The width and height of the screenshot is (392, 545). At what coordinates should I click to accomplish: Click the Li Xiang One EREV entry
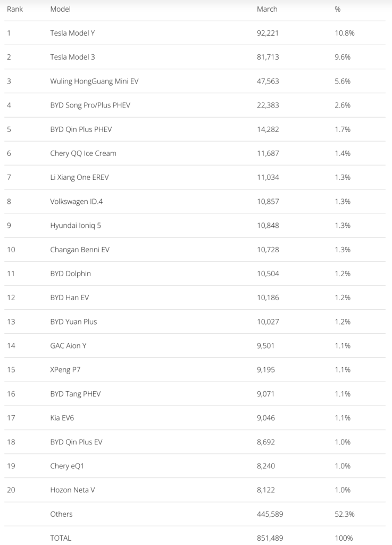coord(79,177)
